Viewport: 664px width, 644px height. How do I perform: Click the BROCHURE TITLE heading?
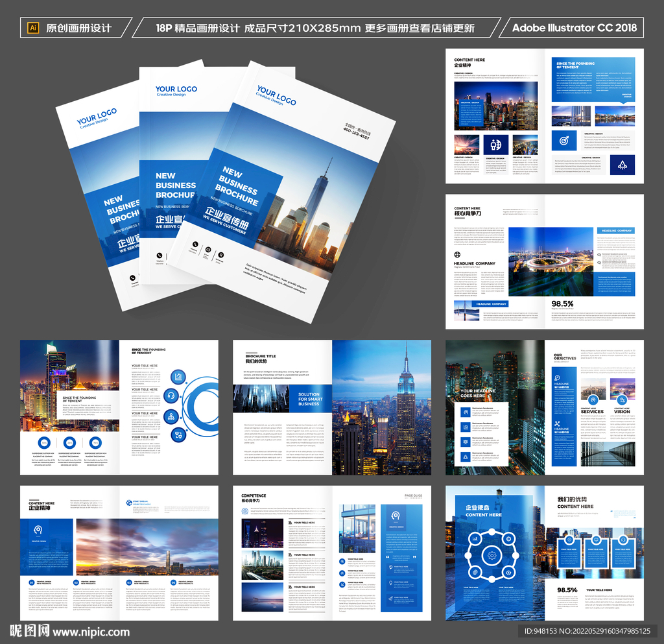(261, 356)
